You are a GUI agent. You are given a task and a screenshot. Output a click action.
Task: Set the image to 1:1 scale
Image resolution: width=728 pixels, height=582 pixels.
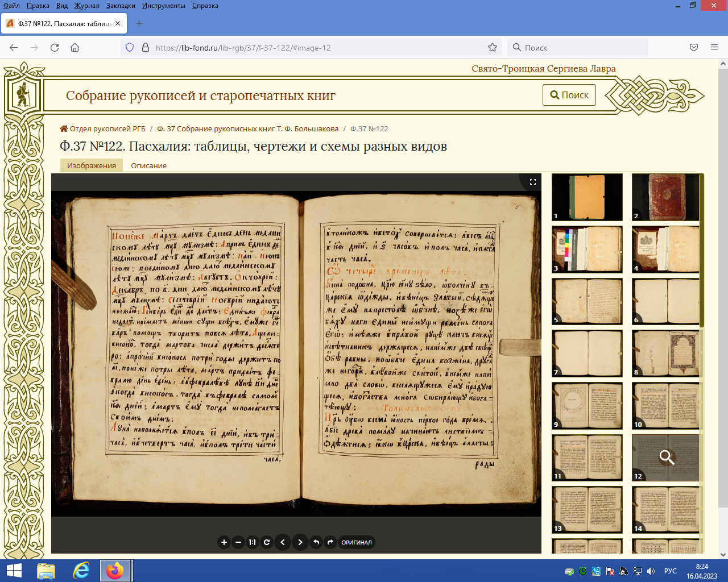pyautogui.click(x=253, y=542)
